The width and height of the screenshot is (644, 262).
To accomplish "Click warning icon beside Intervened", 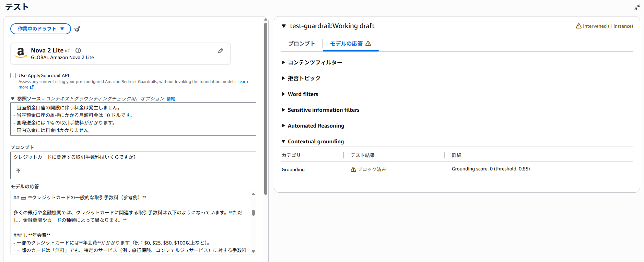I will pyautogui.click(x=578, y=26).
